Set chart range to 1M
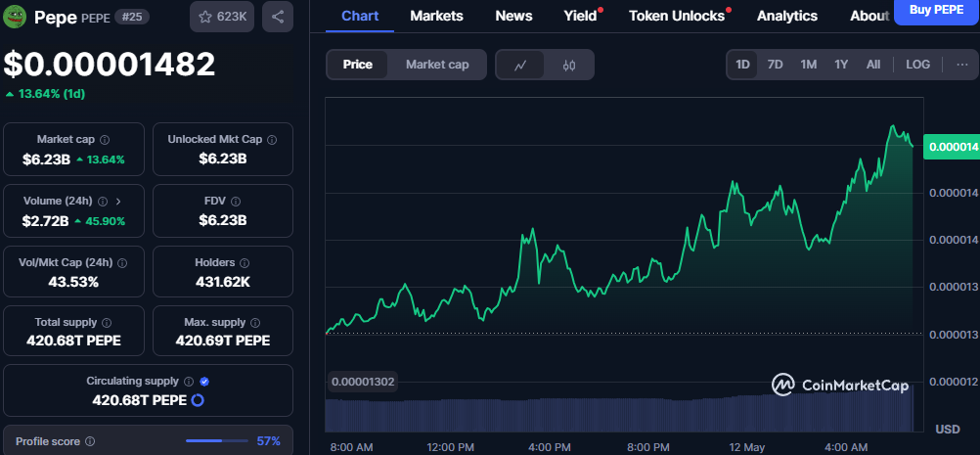The width and height of the screenshot is (980, 455). pyautogui.click(x=809, y=65)
